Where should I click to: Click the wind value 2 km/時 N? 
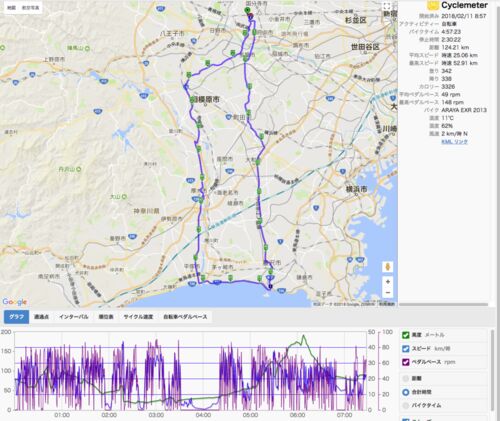(455, 134)
